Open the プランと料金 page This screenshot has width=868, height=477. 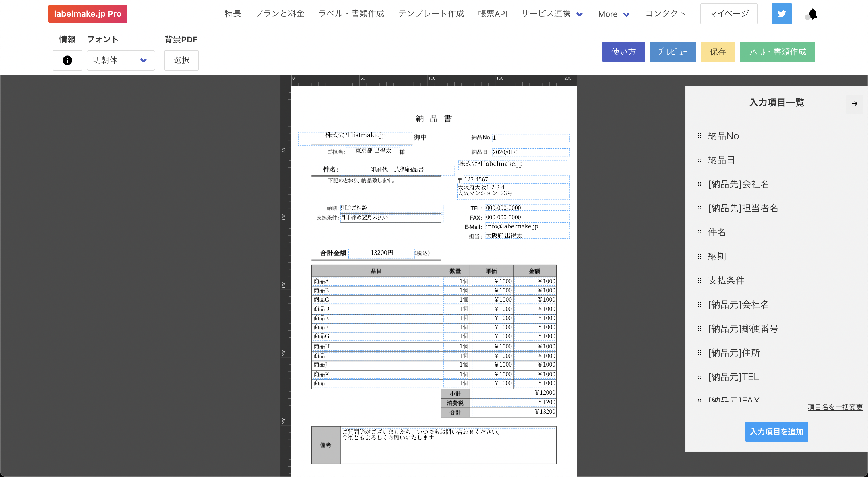(x=279, y=14)
